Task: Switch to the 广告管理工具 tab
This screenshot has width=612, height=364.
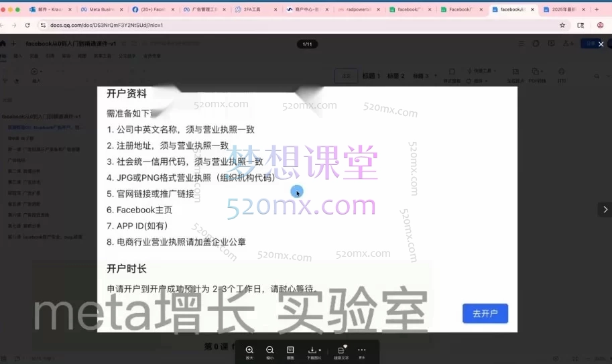Action: coord(204,9)
